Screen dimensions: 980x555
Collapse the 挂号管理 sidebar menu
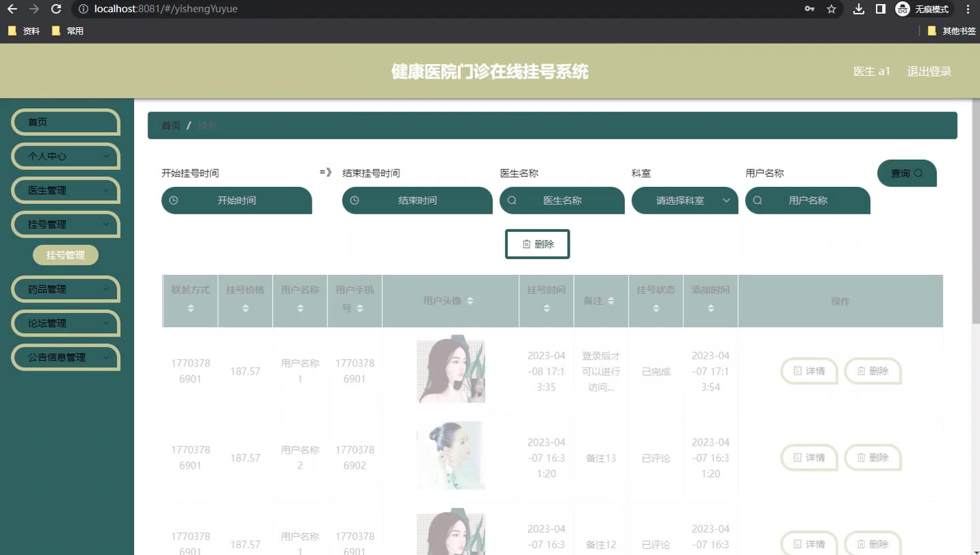[x=66, y=224]
